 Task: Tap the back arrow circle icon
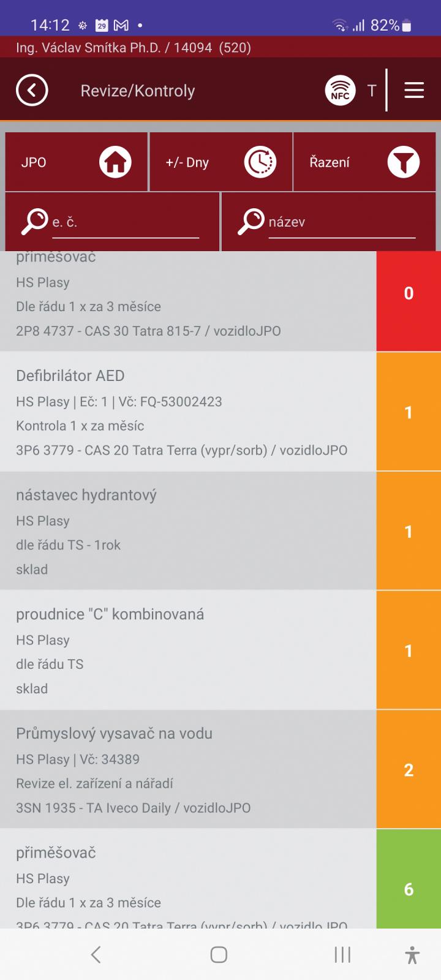pos(32,91)
